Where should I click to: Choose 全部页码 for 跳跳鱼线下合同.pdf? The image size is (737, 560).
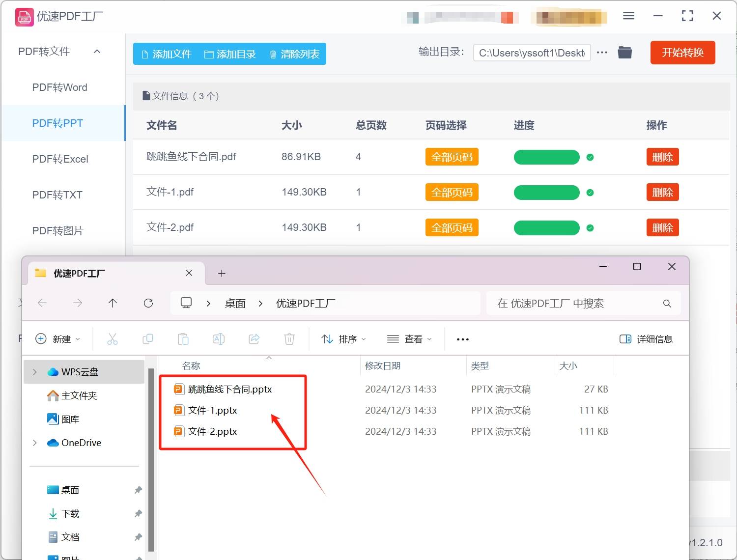(x=452, y=157)
